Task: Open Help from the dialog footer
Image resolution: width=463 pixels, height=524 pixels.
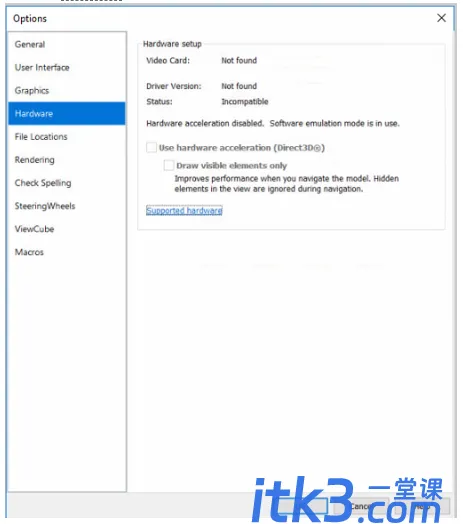Action: click(x=422, y=507)
